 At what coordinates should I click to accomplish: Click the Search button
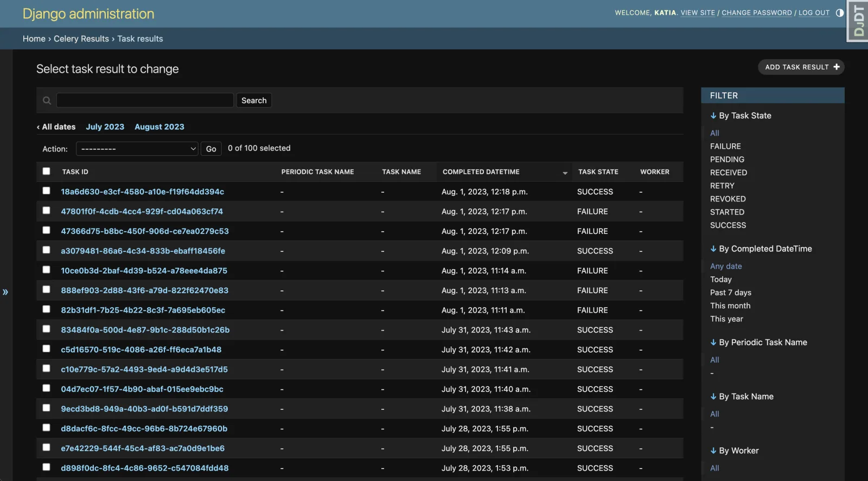click(x=254, y=100)
